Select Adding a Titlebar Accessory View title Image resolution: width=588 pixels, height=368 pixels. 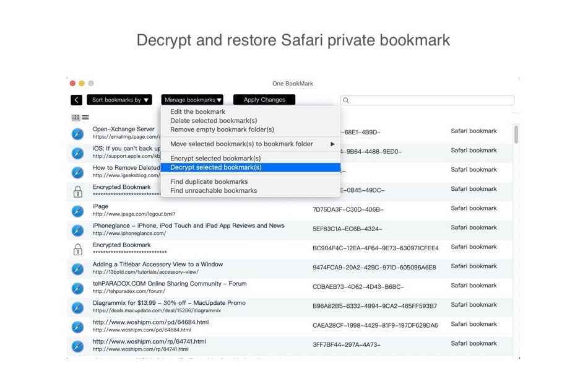coord(157,265)
